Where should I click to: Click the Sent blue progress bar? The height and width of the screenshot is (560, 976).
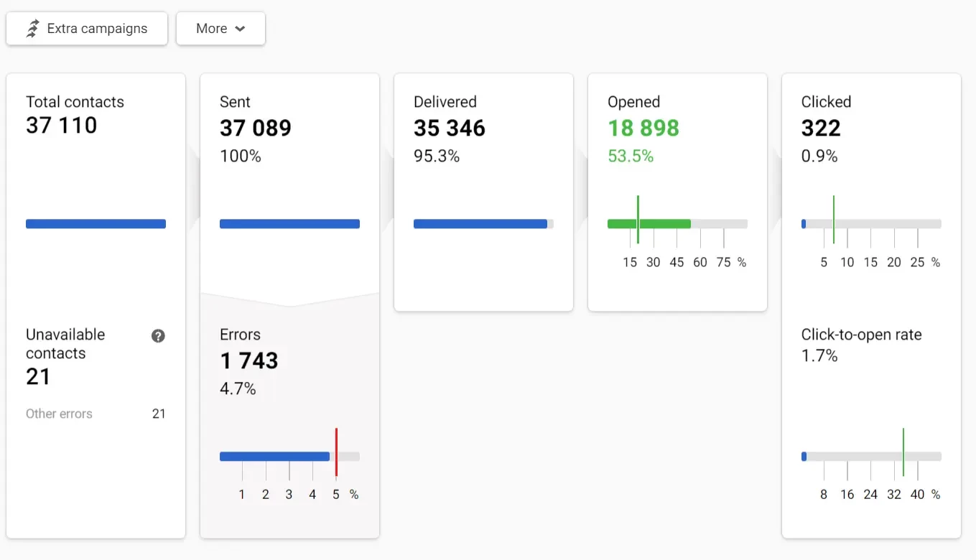click(x=289, y=224)
